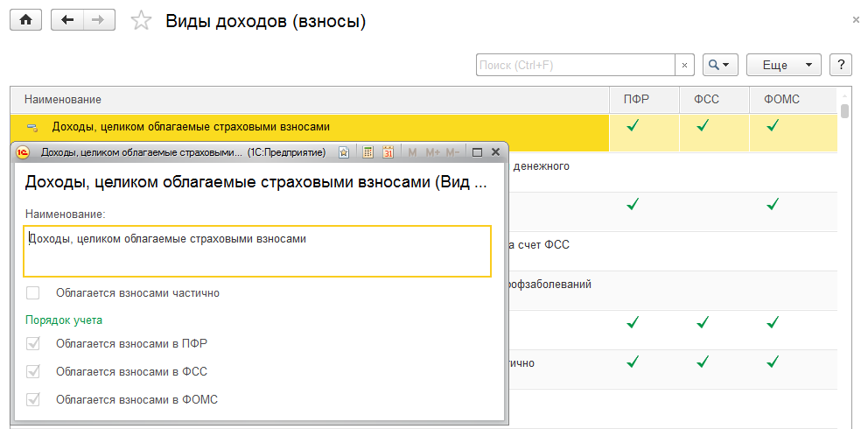
Task: Toggle 'Облагается взносами в ФСС' checkbox
Action: [x=33, y=371]
